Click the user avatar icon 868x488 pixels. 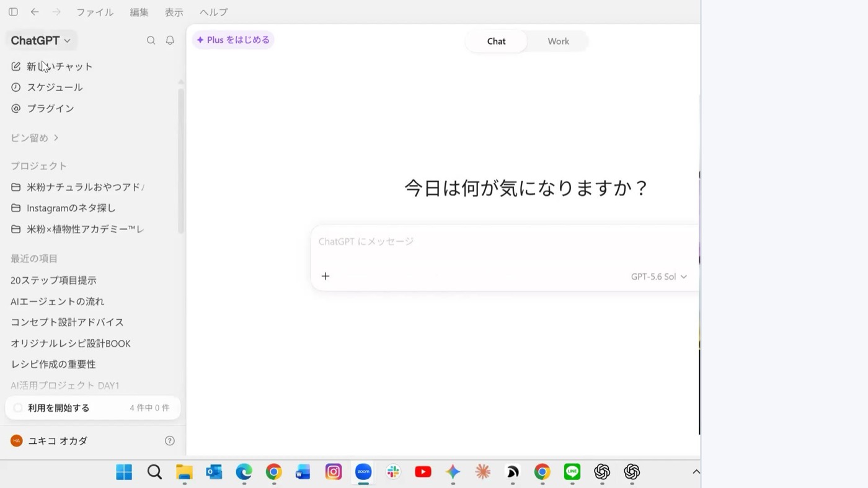(x=17, y=441)
